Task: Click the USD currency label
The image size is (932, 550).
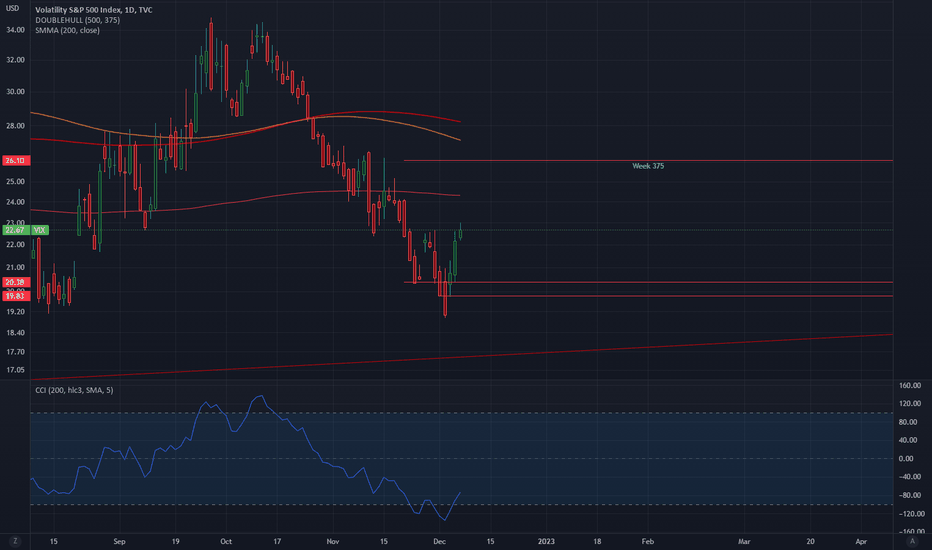Action: 12,8
